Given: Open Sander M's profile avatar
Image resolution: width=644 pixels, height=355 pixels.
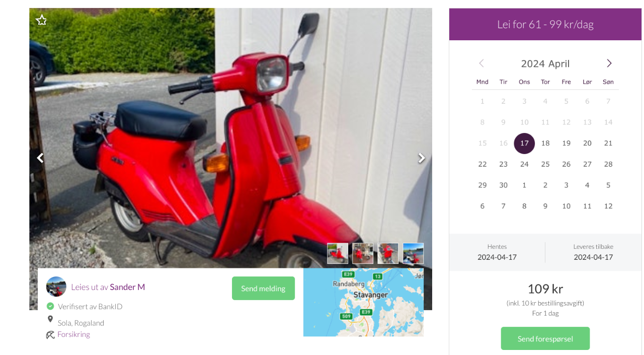Looking at the screenshot, I should [x=56, y=287].
